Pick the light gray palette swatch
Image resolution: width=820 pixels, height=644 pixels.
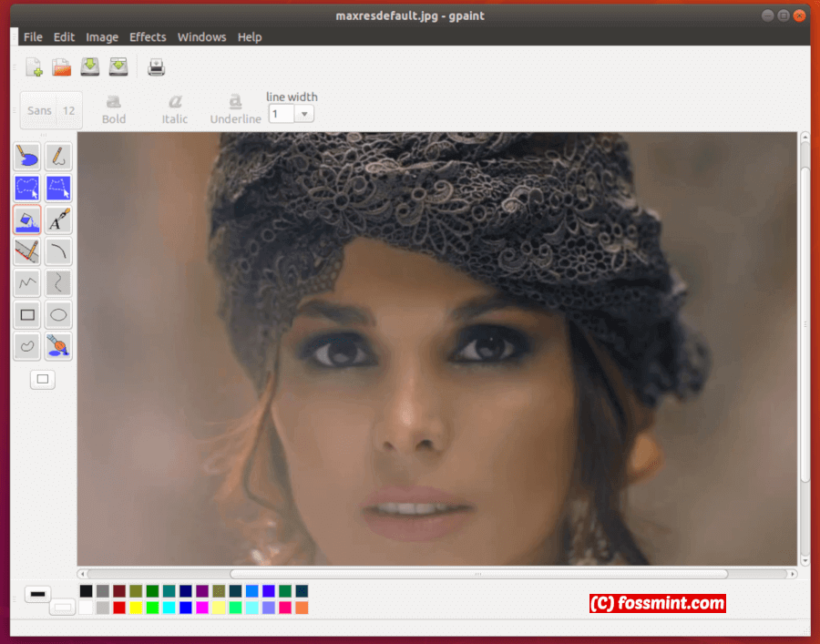pyautogui.click(x=102, y=608)
